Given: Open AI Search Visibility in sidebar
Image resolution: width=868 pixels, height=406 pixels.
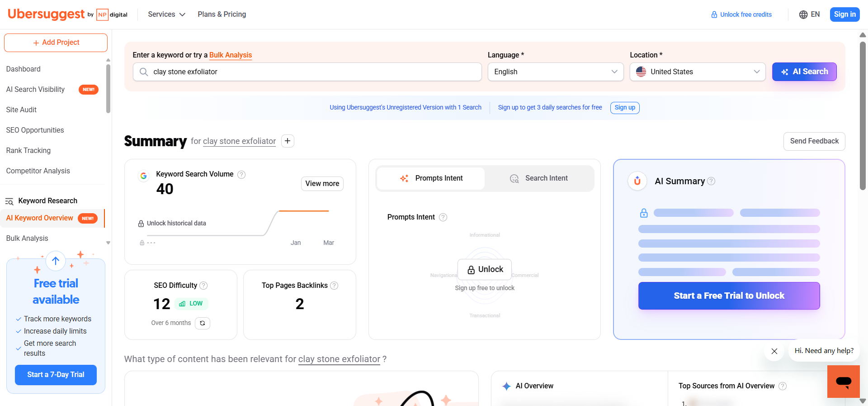Looking at the screenshot, I should pos(35,90).
